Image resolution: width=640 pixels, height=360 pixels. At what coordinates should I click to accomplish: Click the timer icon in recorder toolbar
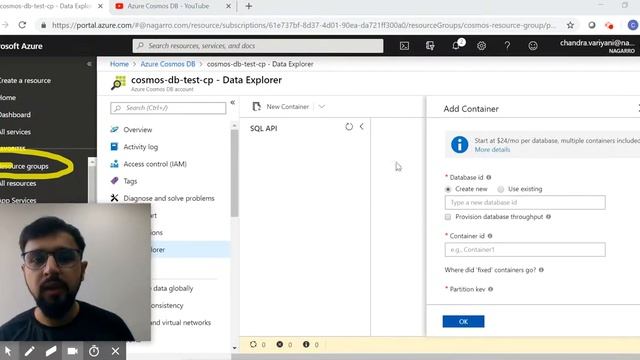pyautogui.click(x=94, y=351)
